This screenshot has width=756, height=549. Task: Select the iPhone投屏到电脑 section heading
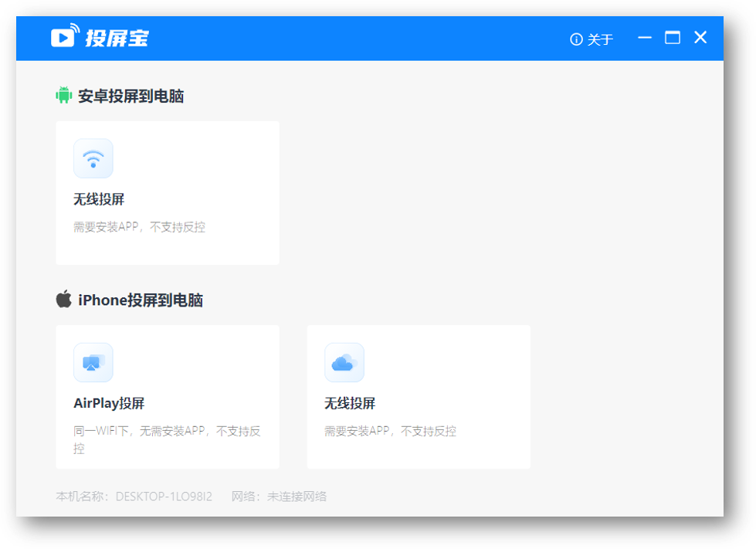(x=139, y=300)
